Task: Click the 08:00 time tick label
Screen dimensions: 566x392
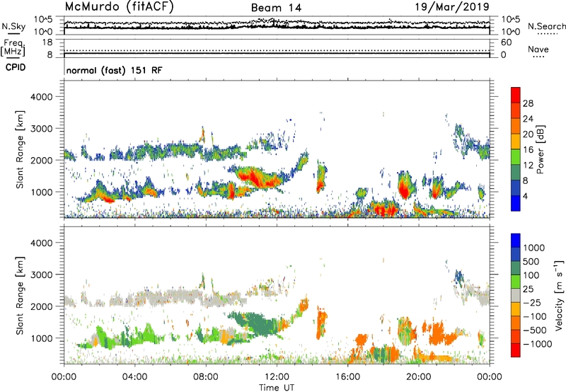Action: pos(206,377)
